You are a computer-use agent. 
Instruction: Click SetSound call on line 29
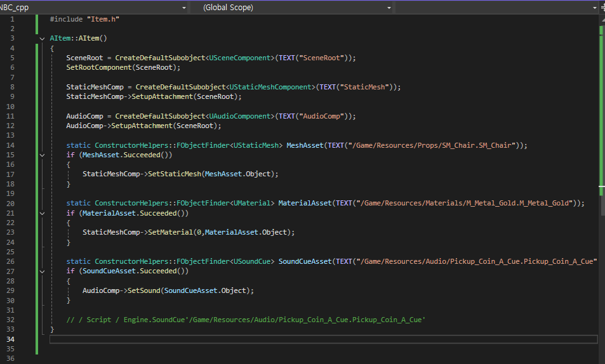(144, 290)
